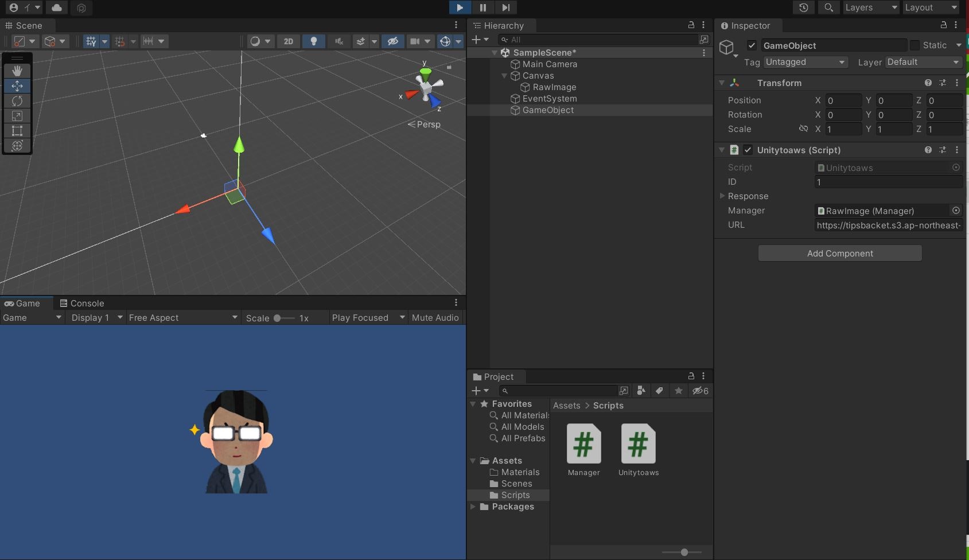The image size is (969, 560).
Task: Click the Gizmos toggle icon in Scene
Action: 445,41
